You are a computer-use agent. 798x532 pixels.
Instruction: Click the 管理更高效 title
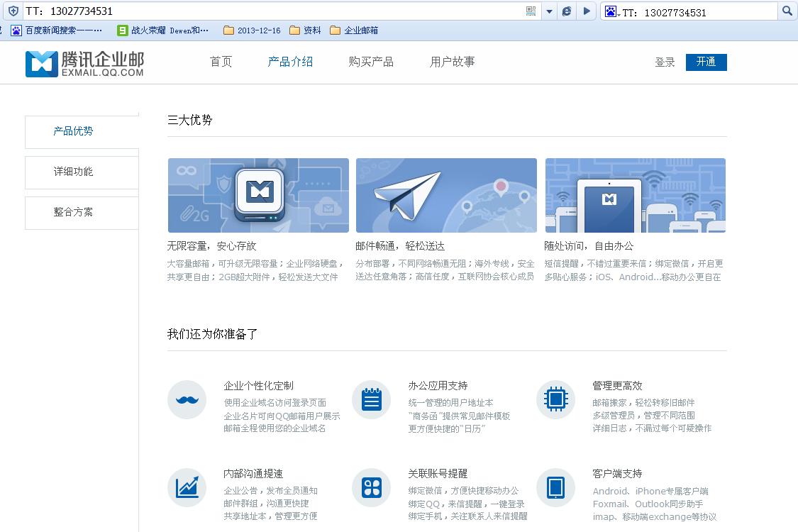(617, 386)
